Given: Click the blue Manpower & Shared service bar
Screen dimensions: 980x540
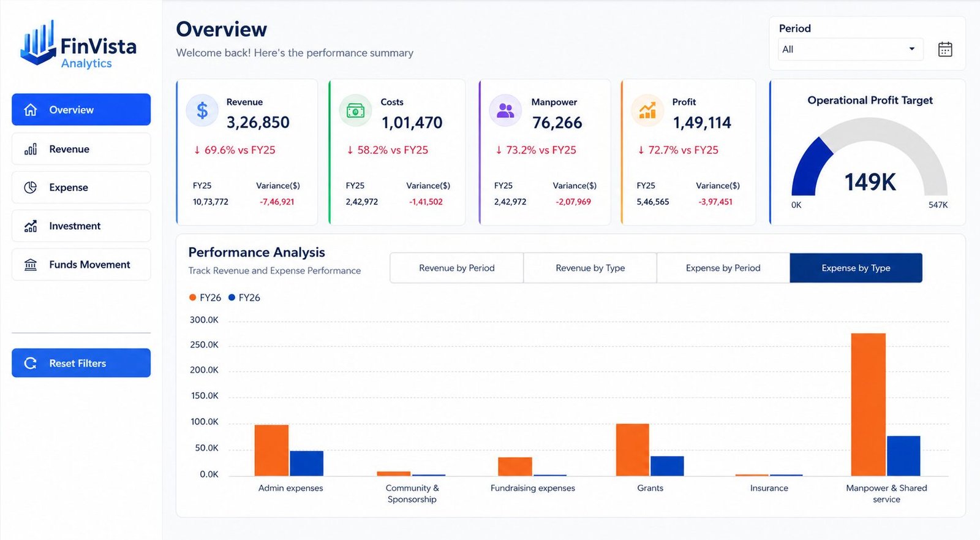Looking at the screenshot, I should coord(903,456).
